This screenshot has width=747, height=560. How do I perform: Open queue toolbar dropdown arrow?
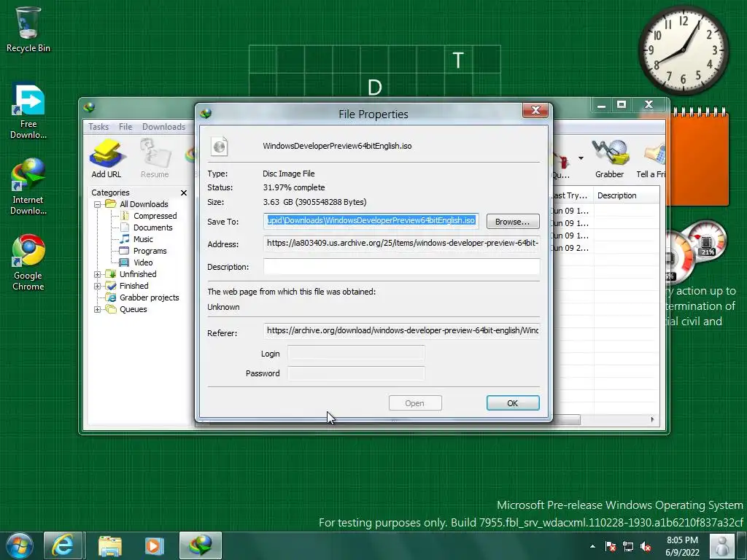(x=581, y=158)
